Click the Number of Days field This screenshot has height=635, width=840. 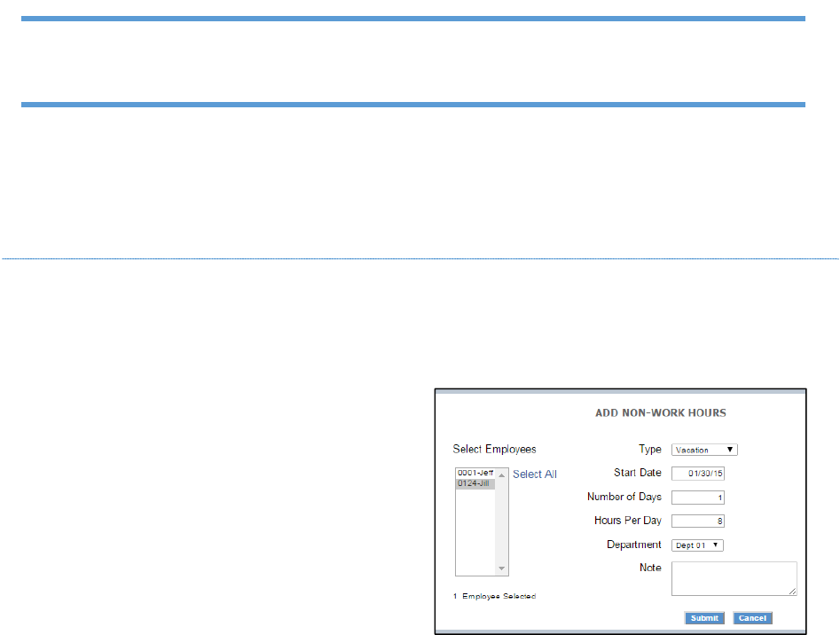click(698, 498)
